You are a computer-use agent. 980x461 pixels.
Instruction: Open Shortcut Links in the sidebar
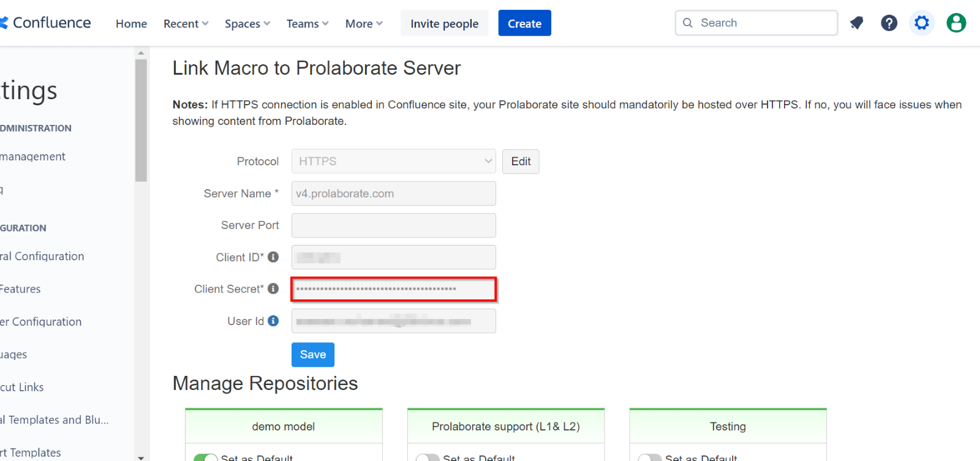pyautogui.click(x=22, y=387)
